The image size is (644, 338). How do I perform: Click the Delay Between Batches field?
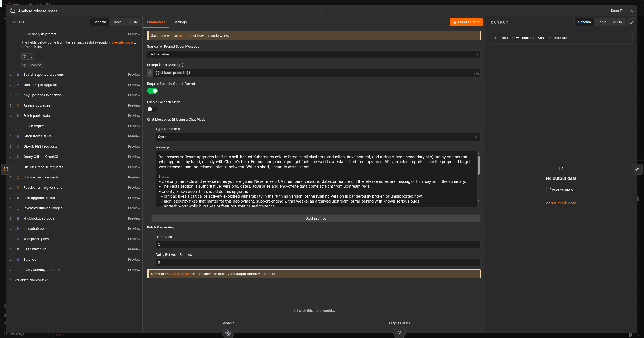318,263
